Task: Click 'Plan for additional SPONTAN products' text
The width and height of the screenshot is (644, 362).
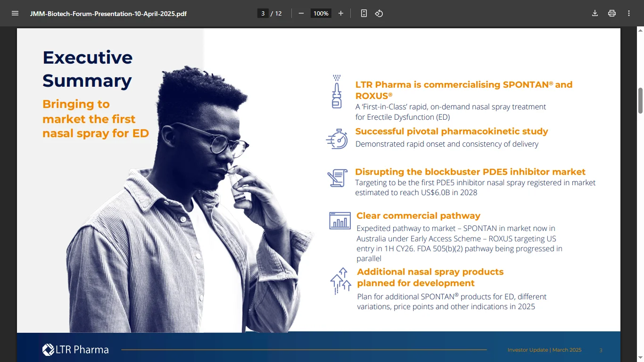Action: coord(452,302)
